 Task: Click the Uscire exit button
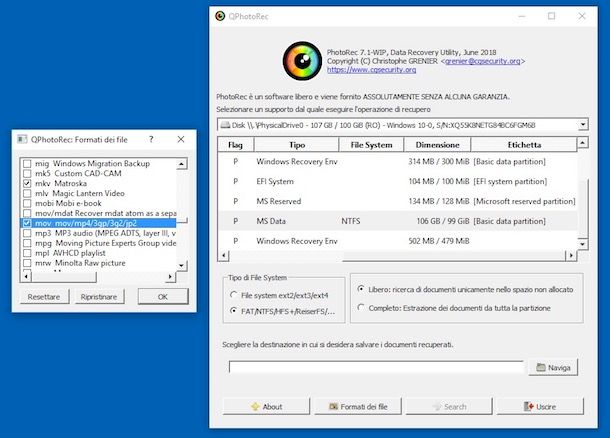pyautogui.click(x=540, y=406)
